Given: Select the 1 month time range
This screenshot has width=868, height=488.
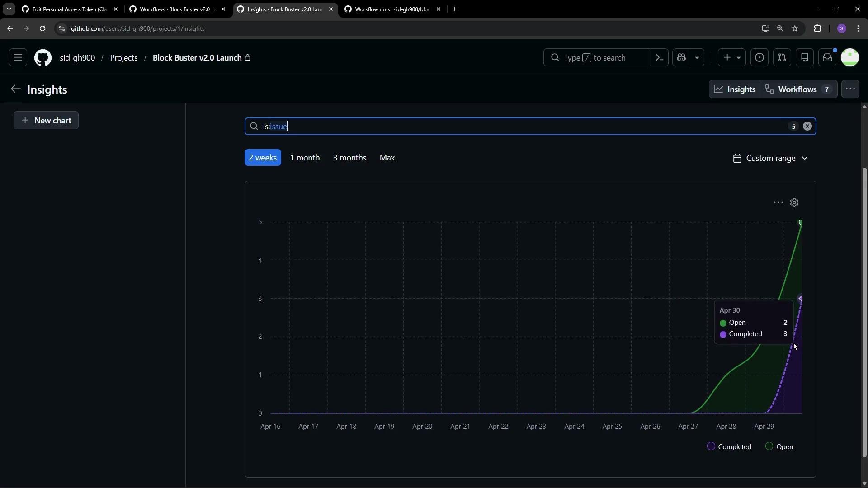Looking at the screenshot, I should point(305,158).
